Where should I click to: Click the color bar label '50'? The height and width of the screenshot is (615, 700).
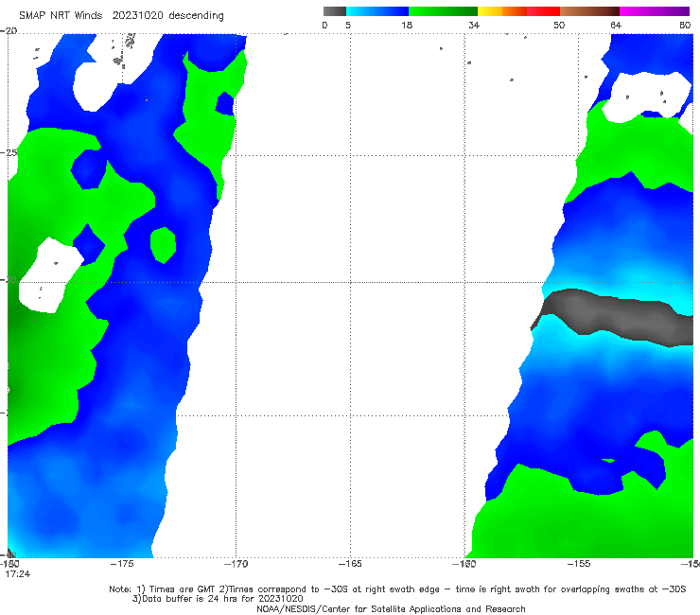pos(559,25)
